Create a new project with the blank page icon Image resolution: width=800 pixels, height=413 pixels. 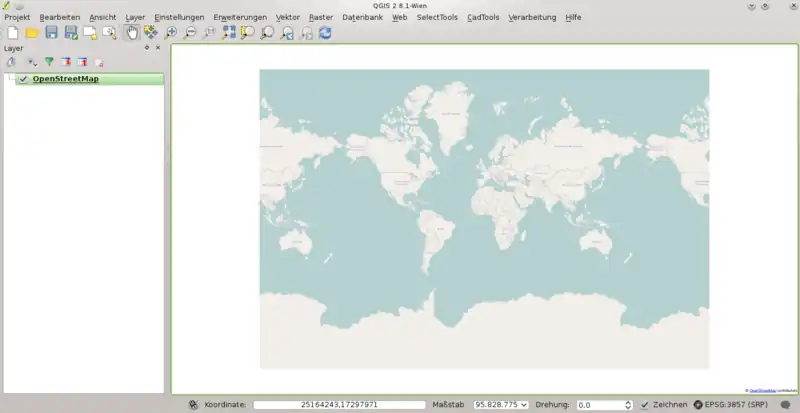tap(13, 33)
